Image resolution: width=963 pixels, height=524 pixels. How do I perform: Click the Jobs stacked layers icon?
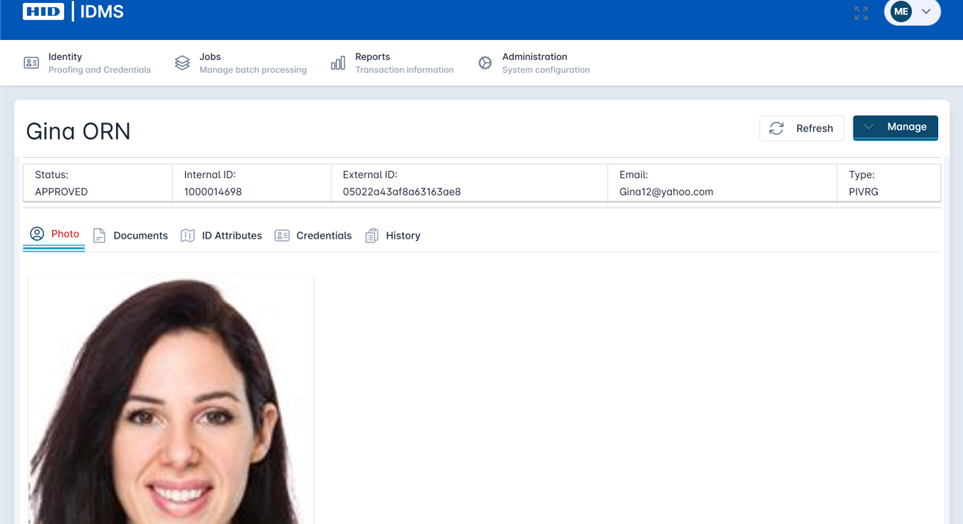(182, 63)
